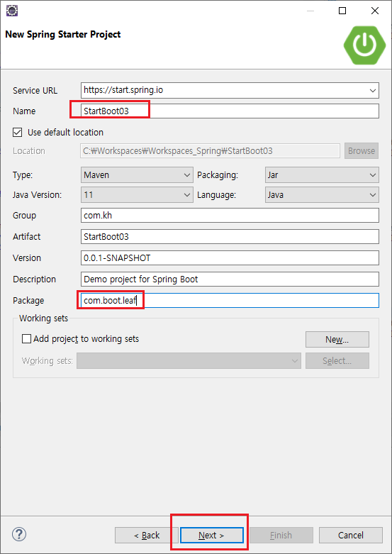Focus the Description field
This screenshot has height=554, width=392.
point(230,279)
